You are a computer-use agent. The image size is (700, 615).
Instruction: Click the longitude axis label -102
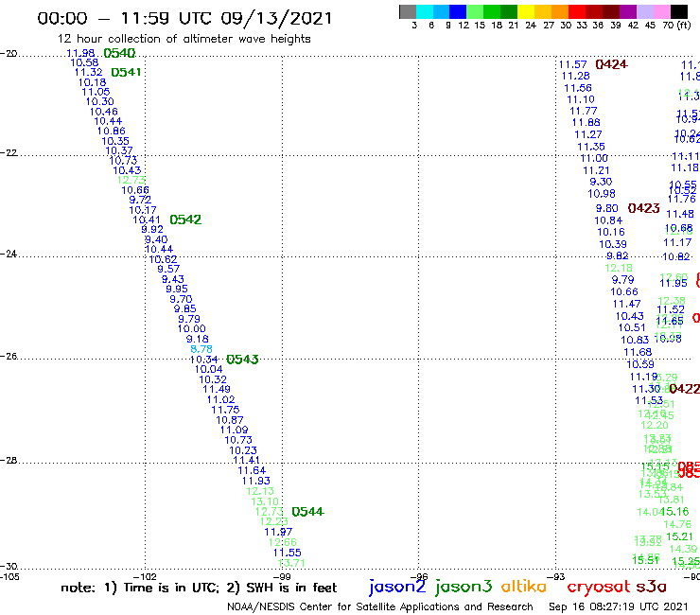[x=145, y=576]
